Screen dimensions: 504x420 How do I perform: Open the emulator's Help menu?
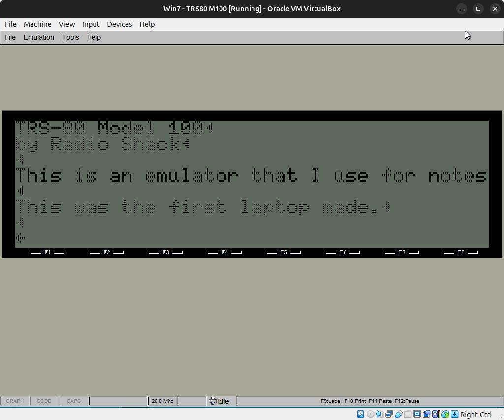coord(94,37)
